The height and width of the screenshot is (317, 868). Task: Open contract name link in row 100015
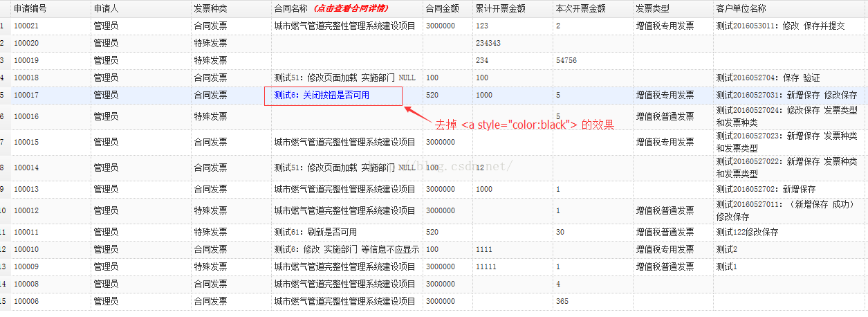[x=344, y=142]
